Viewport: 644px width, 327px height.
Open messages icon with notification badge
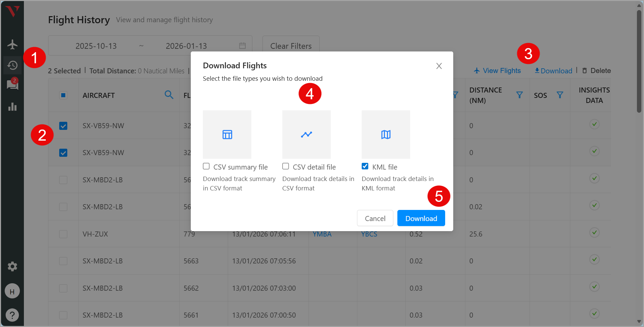(x=12, y=85)
